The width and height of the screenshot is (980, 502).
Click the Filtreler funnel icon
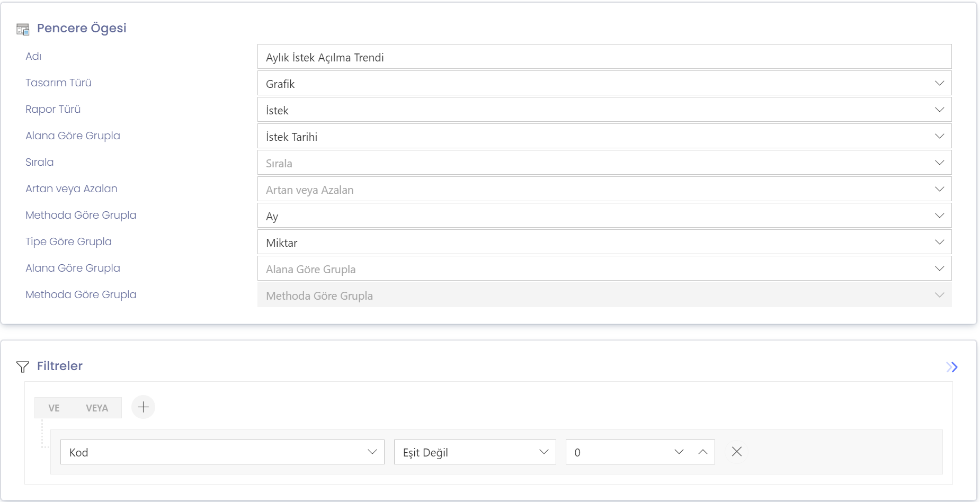23,366
